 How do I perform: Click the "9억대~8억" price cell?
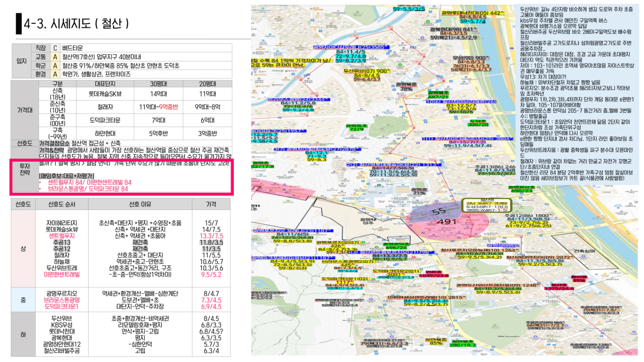[208, 107]
